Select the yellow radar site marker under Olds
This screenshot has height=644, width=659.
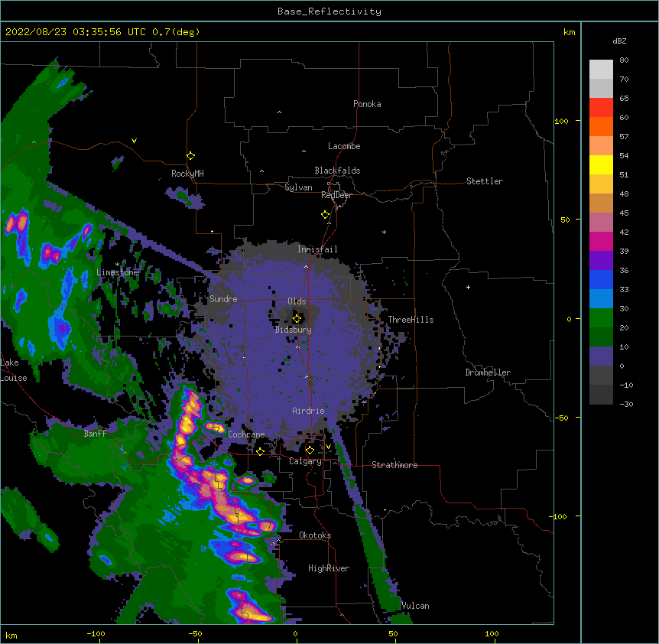(297, 318)
